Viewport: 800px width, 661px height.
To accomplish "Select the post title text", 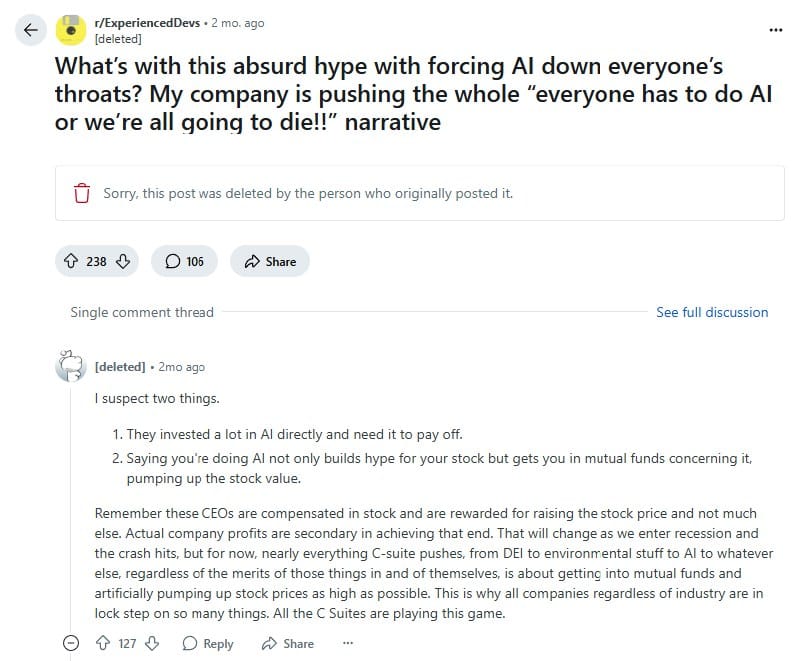I will 400,95.
